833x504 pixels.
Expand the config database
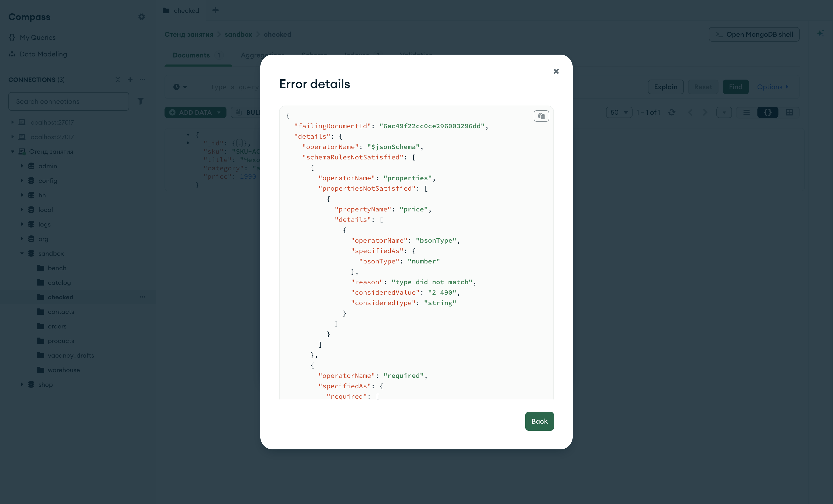click(x=22, y=180)
